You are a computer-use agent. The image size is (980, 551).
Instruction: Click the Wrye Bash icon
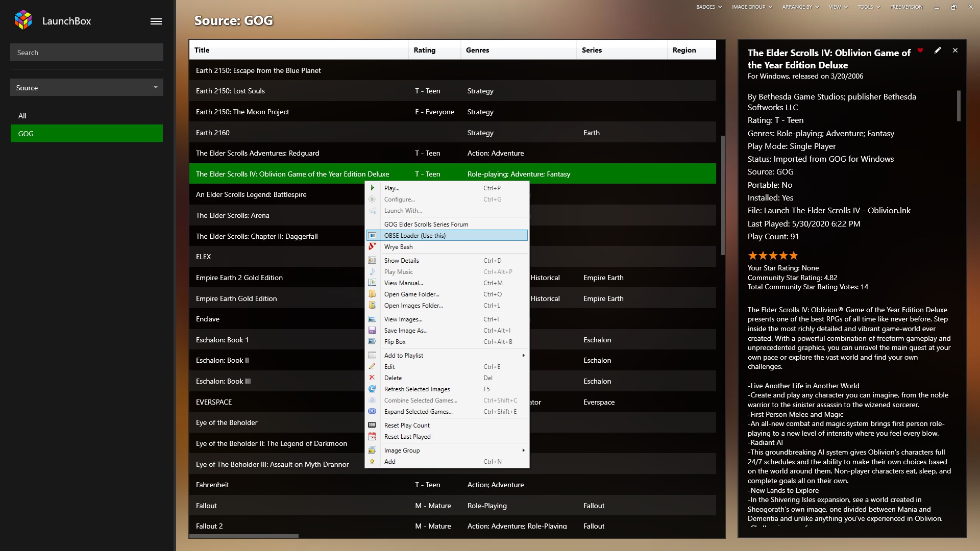(x=372, y=246)
